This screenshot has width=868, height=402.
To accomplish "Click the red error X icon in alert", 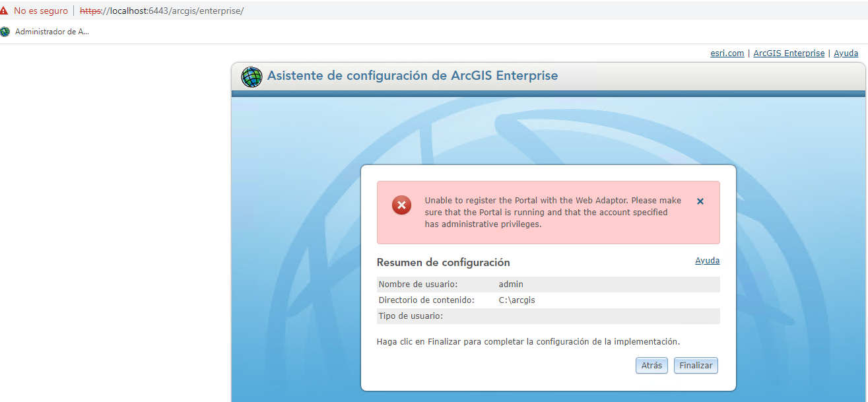I will tap(401, 205).
